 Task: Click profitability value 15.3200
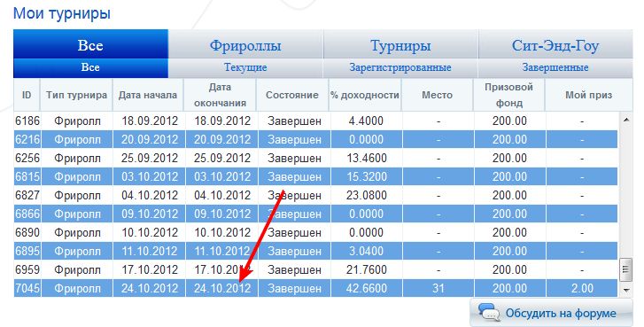coord(367,176)
